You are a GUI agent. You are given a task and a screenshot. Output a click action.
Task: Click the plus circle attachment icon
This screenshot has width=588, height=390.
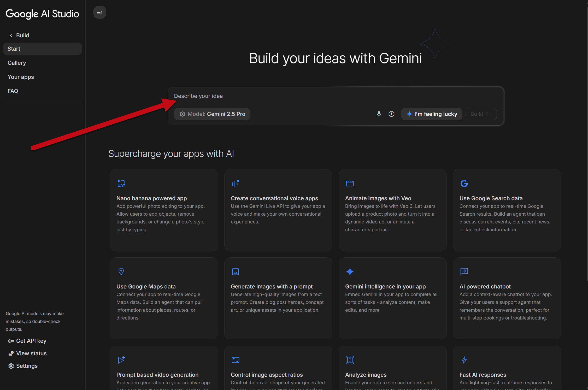[391, 114]
